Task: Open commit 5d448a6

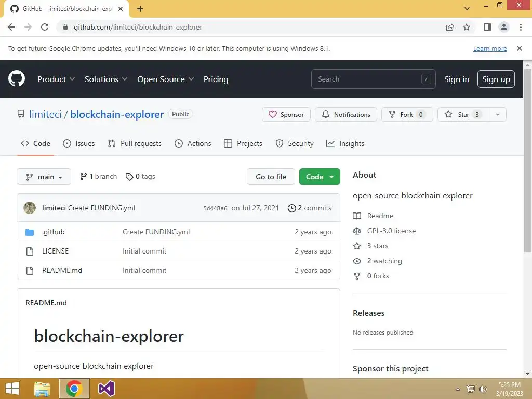Action: pyautogui.click(x=215, y=208)
